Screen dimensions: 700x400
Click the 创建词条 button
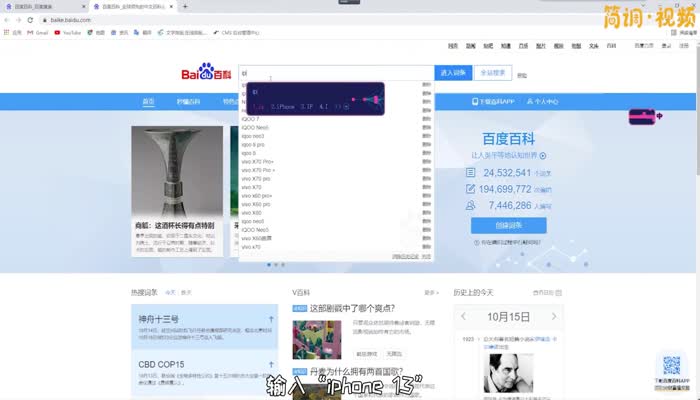pos(508,225)
